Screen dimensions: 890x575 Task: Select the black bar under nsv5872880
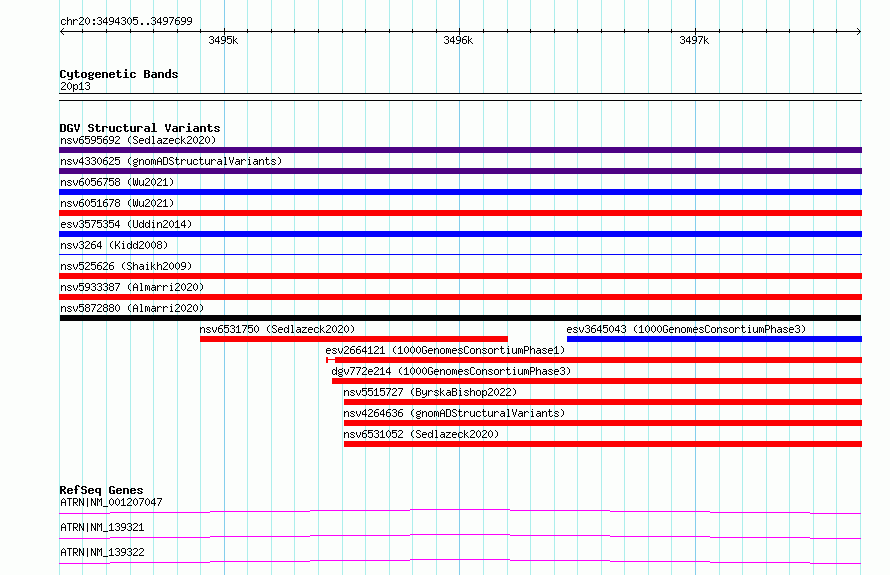460,318
